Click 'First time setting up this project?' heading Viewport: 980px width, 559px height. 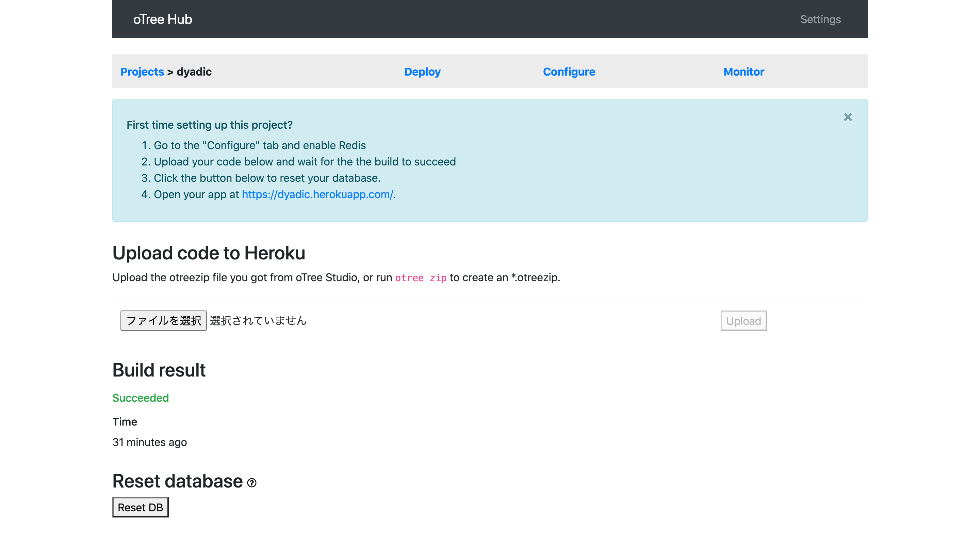pos(210,125)
